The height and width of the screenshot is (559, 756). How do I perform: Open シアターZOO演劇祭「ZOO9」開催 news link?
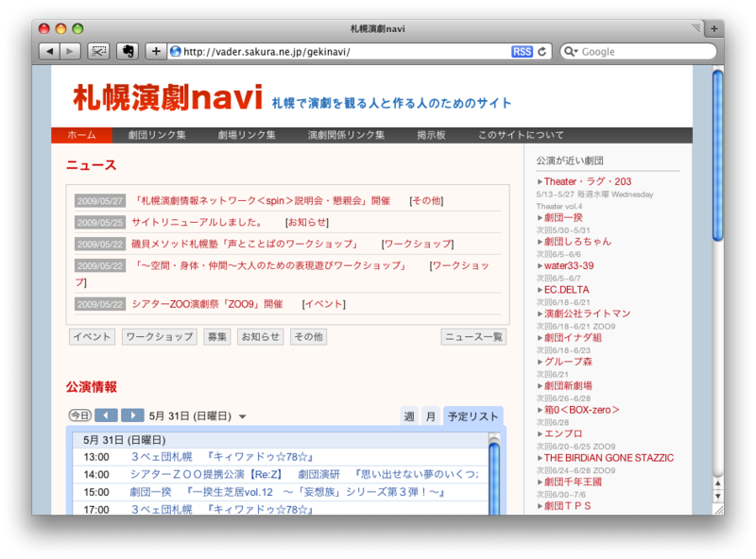pyautogui.click(x=207, y=304)
